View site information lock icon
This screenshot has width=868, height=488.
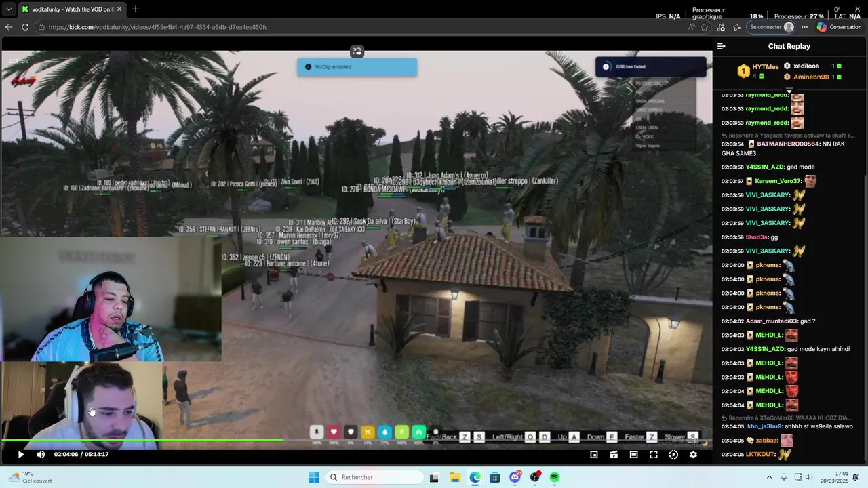(x=41, y=27)
